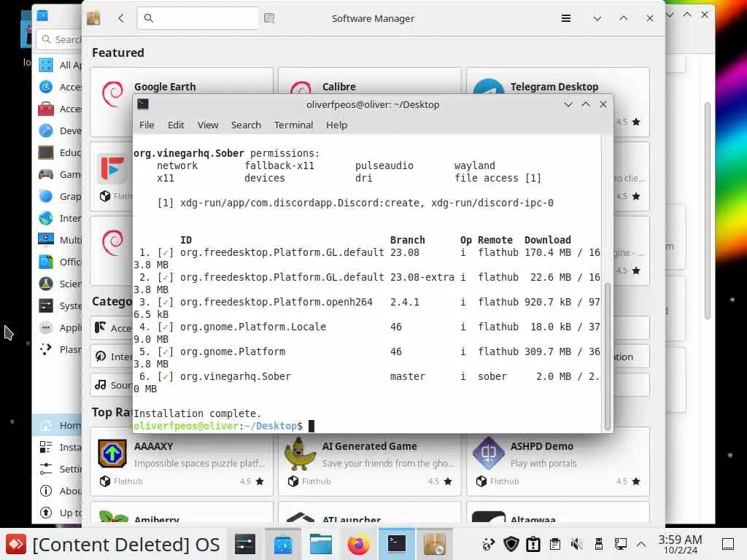
Task: Switch to terminal via taskbar icon
Action: tap(396, 544)
